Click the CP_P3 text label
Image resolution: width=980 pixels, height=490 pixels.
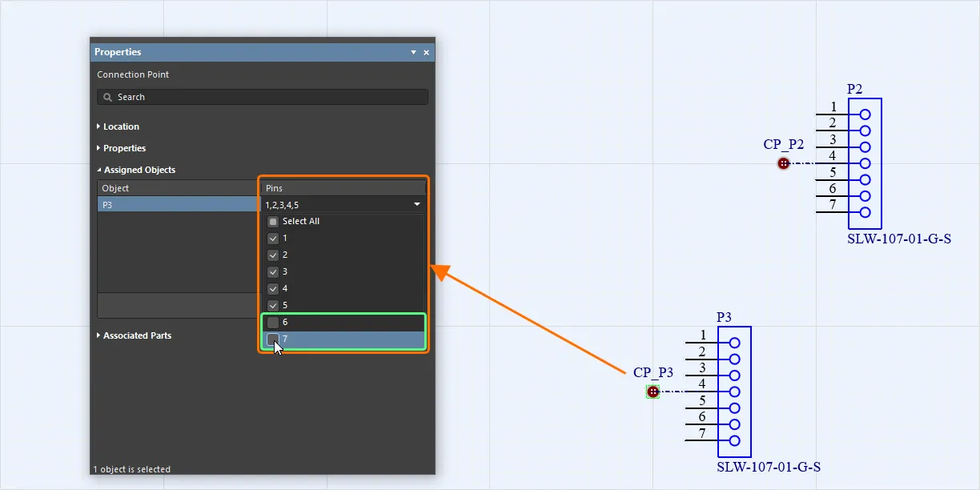pyautogui.click(x=653, y=372)
